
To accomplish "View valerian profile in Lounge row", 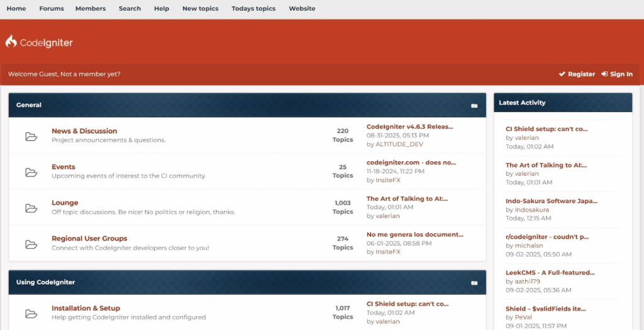I will (x=387, y=216).
